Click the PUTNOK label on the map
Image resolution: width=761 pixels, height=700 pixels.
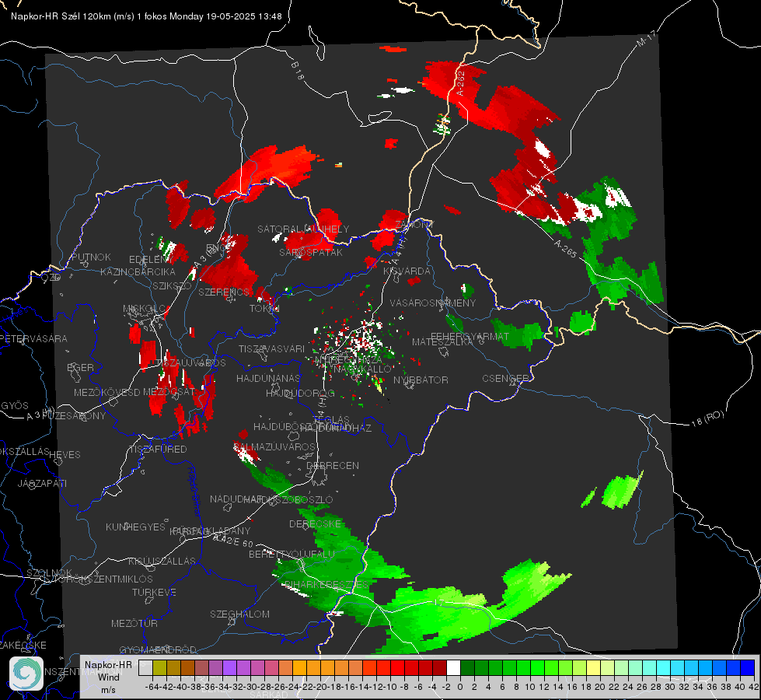[x=91, y=257]
